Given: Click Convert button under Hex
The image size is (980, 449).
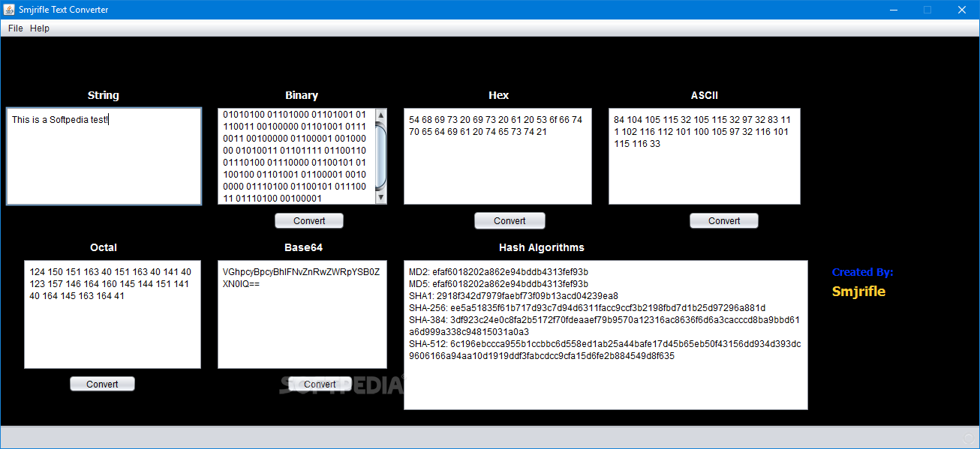Looking at the screenshot, I should (510, 220).
